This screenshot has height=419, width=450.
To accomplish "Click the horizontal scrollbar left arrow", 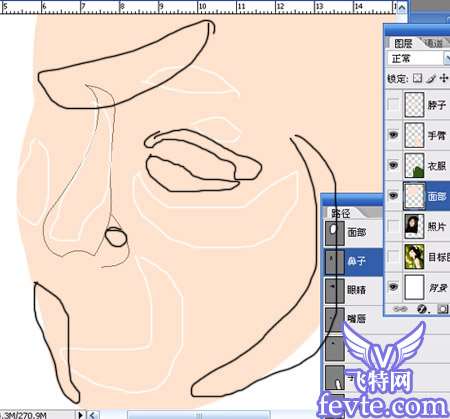I will click(x=93, y=415).
